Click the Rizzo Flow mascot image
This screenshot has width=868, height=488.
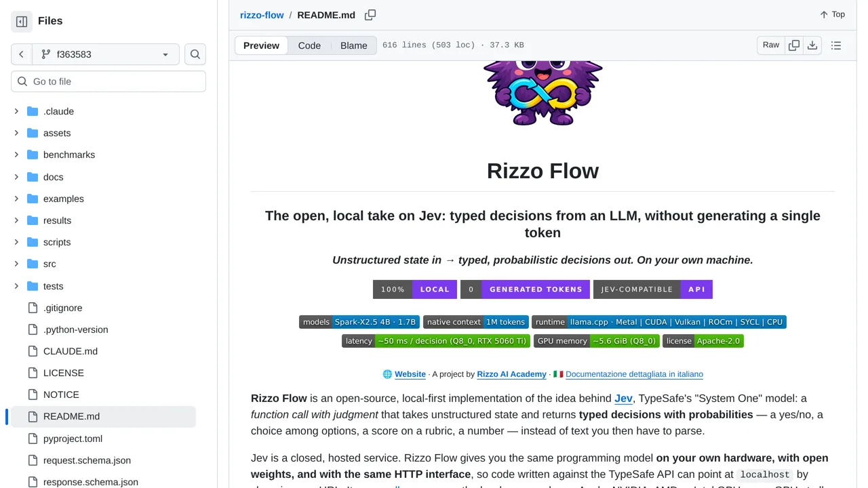542,94
